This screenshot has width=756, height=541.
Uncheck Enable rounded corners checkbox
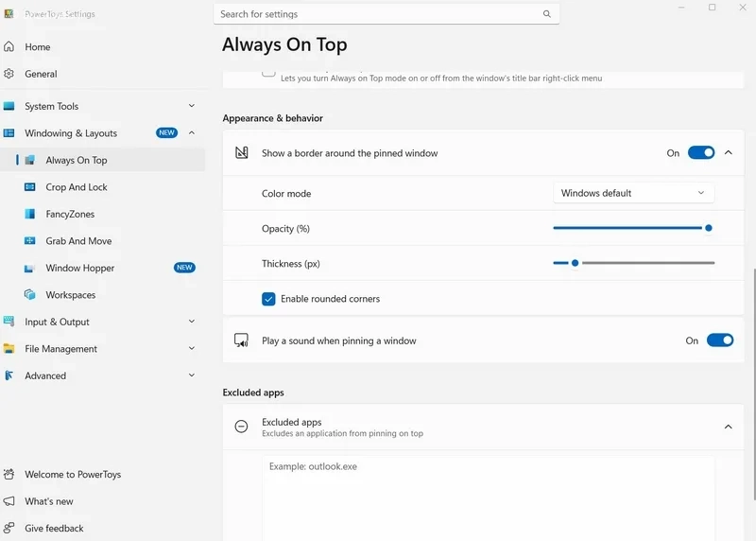(268, 299)
